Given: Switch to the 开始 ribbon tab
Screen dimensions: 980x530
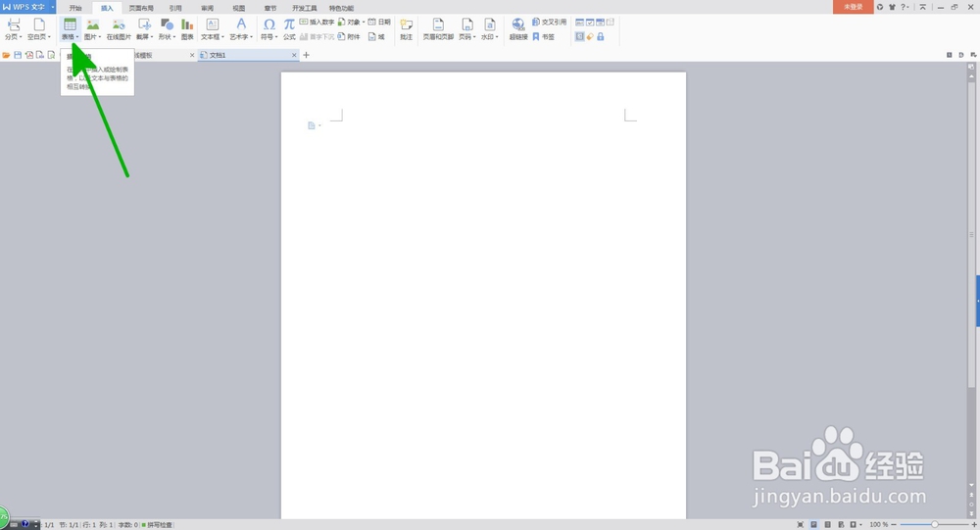Looking at the screenshot, I should click(75, 8).
